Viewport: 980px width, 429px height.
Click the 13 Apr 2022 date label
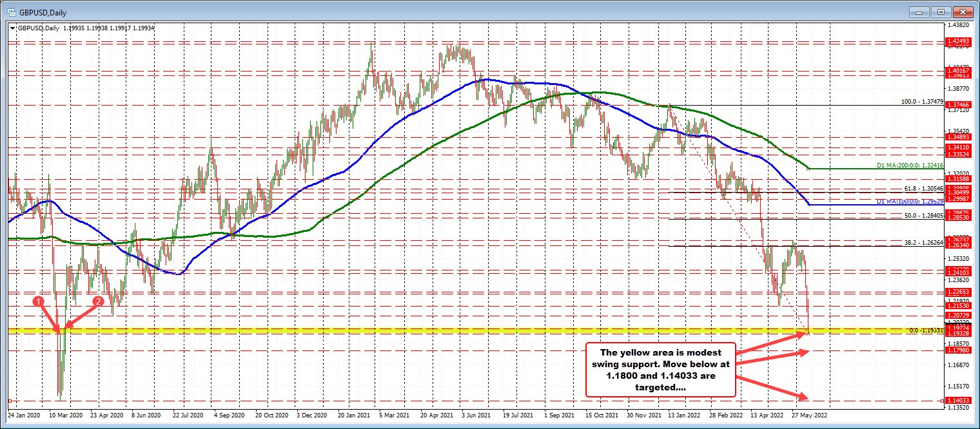(767, 416)
